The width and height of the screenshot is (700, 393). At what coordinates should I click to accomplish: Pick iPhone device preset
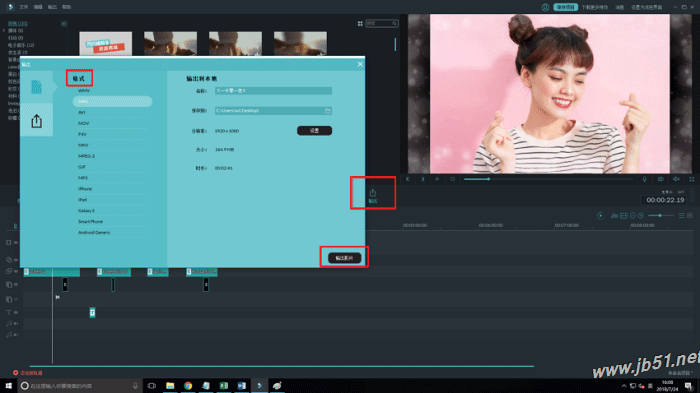tap(85, 189)
